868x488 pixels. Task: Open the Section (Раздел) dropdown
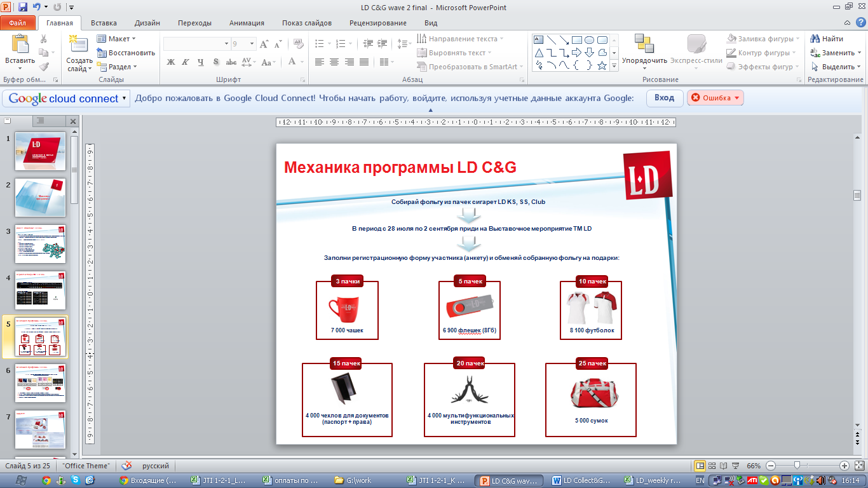pyautogui.click(x=117, y=67)
